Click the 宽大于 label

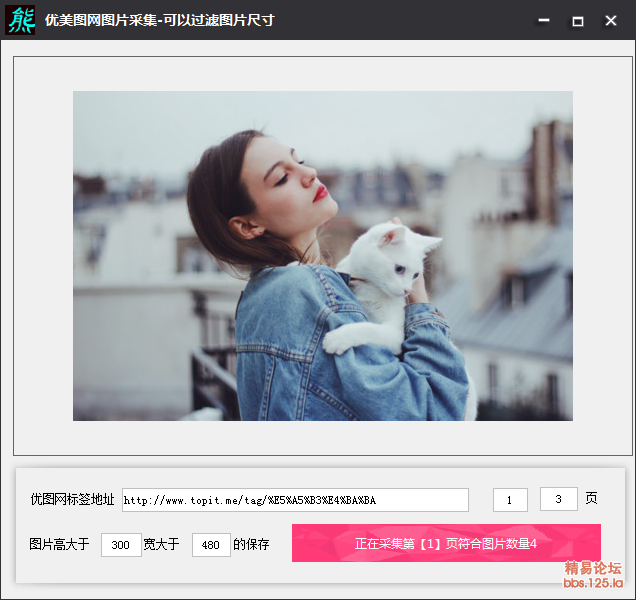tap(161, 544)
